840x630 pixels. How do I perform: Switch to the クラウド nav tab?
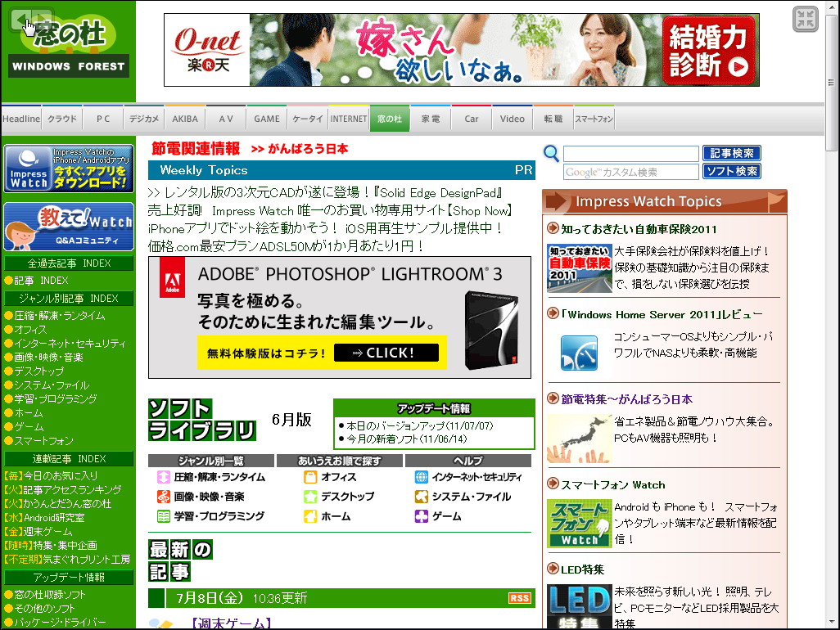pyautogui.click(x=62, y=119)
